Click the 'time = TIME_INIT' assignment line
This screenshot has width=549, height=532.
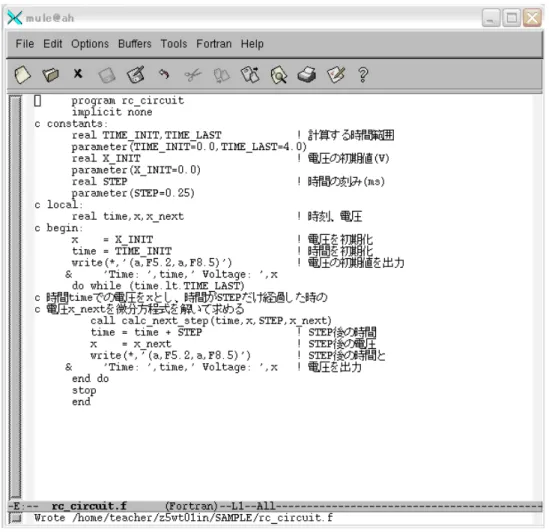122,251
